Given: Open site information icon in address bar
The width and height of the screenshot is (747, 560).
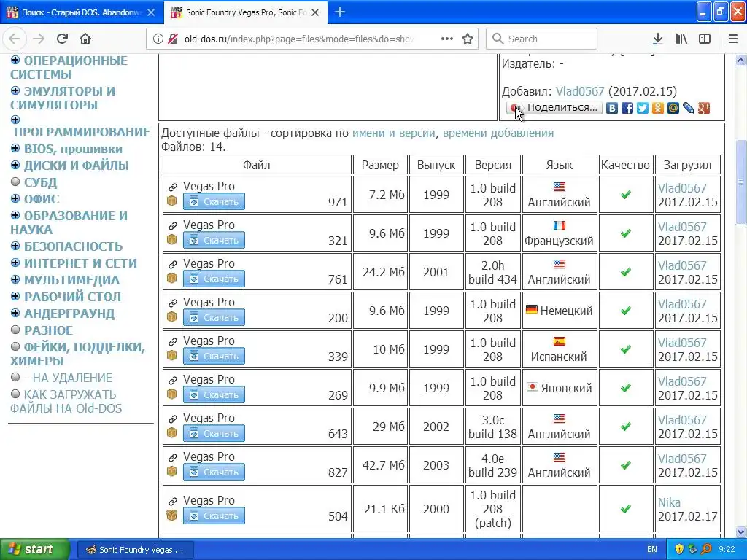Looking at the screenshot, I should click(158, 39).
